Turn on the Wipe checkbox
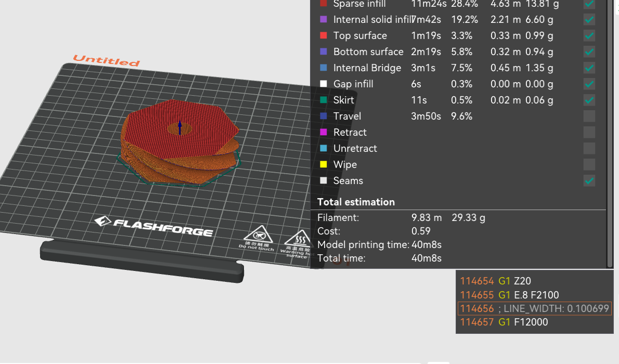 589,164
